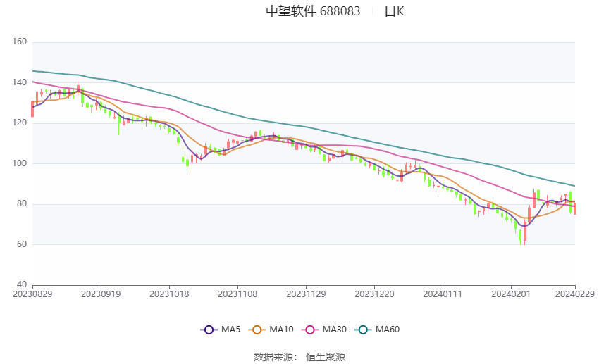Click the 20240229 x-axis date label
The width and height of the screenshot is (599, 364).
(x=575, y=294)
